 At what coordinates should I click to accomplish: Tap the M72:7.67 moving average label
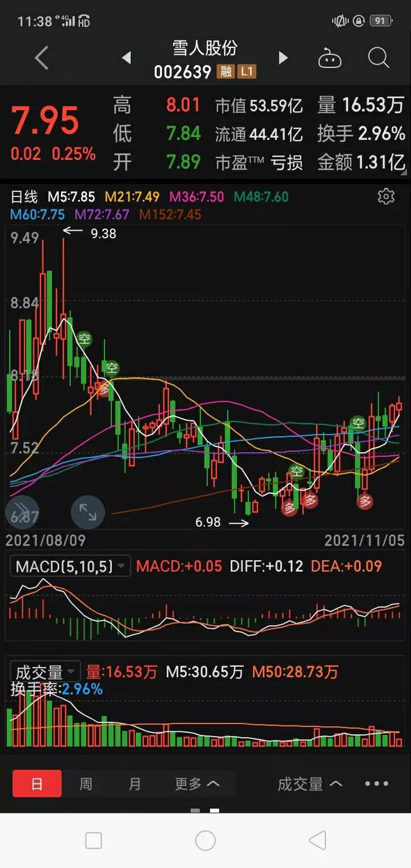[103, 215]
